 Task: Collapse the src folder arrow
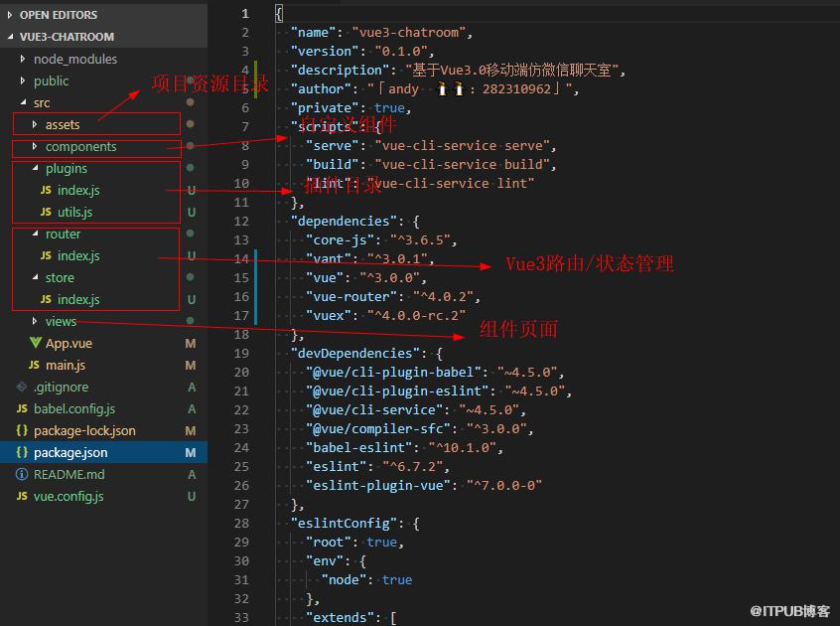[x=23, y=101]
